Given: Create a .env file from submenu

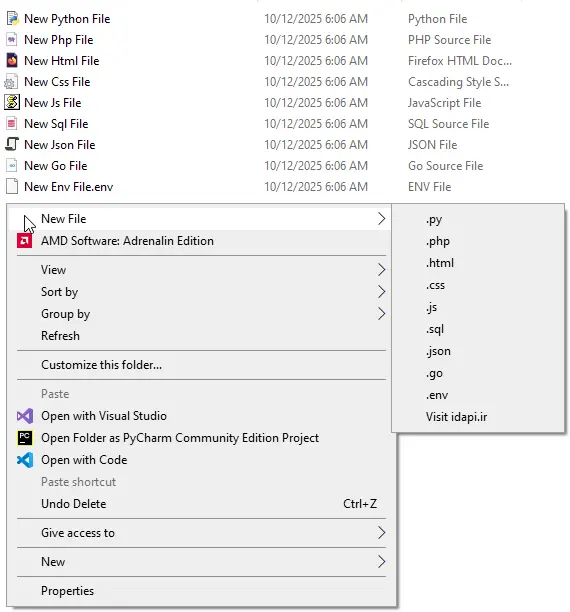Looking at the screenshot, I should tap(478, 395).
